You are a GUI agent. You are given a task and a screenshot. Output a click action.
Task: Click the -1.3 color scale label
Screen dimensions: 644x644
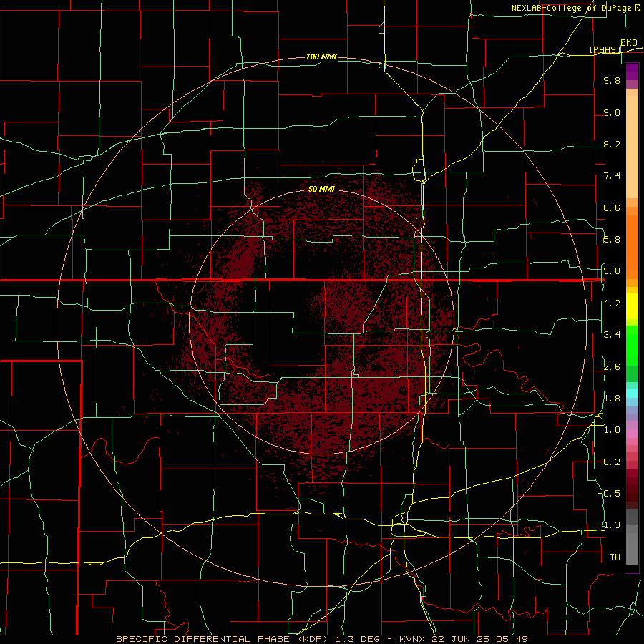pos(610,525)
